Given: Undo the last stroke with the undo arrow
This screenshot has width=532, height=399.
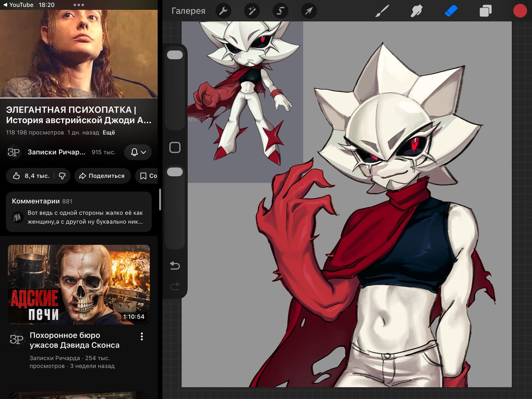Looking at the screenshot, I should [175, 266].
